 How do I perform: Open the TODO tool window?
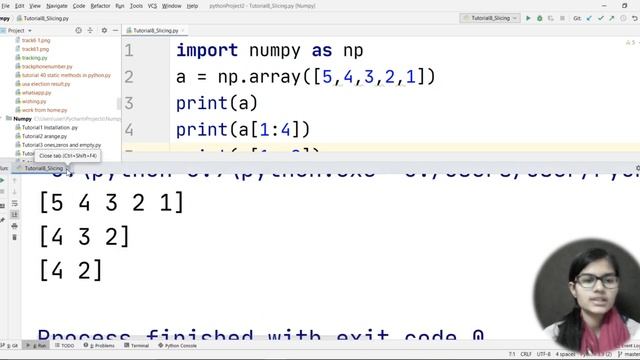(65, 345)
